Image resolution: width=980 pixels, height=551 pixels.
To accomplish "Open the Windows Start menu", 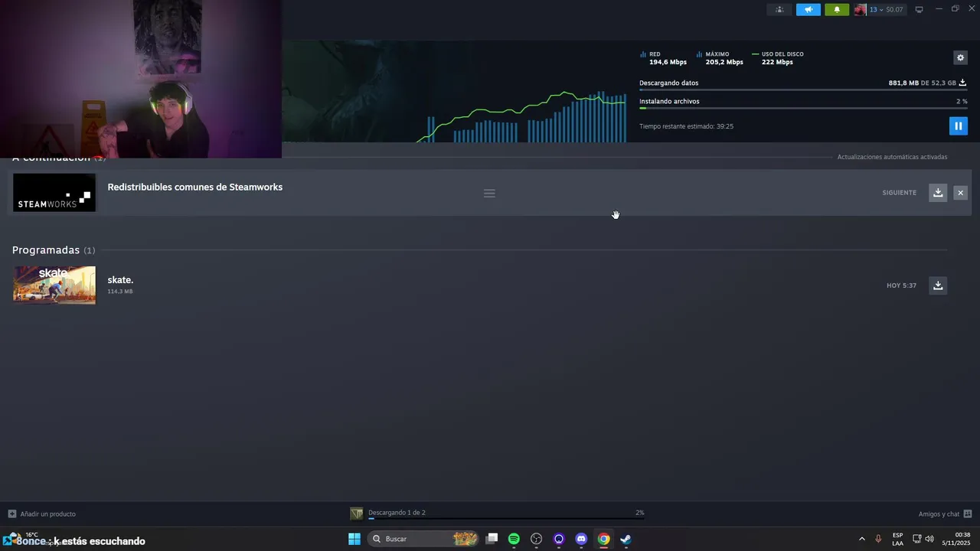I will [354, 539].
